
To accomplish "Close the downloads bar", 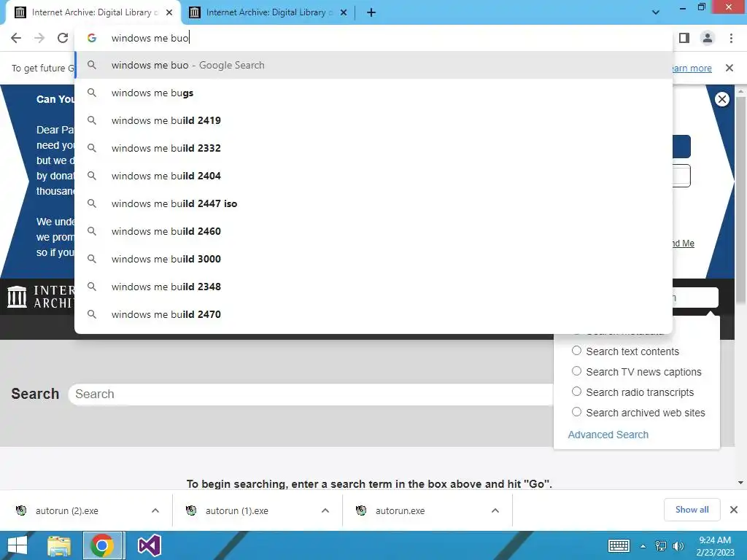I will [x=734, y=510].
